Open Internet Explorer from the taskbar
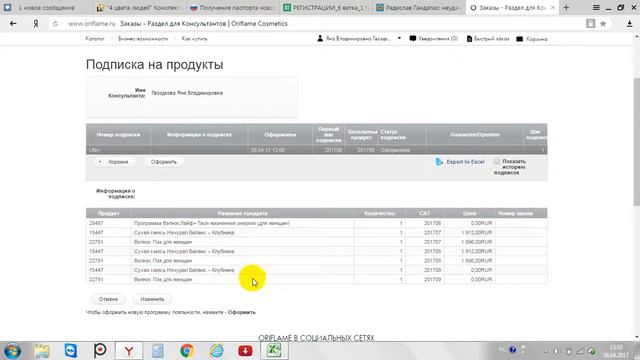This screenshot has height=360, width=640. 216,351
